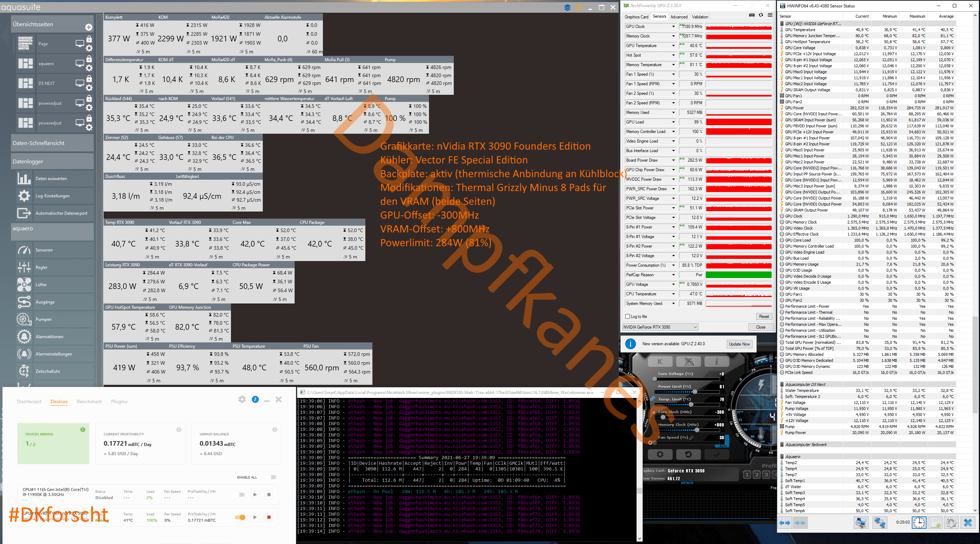The height and width of the screenshot is (544, 980).
Task: Open Daten auswerten chart icon
Action: [24, 178]
